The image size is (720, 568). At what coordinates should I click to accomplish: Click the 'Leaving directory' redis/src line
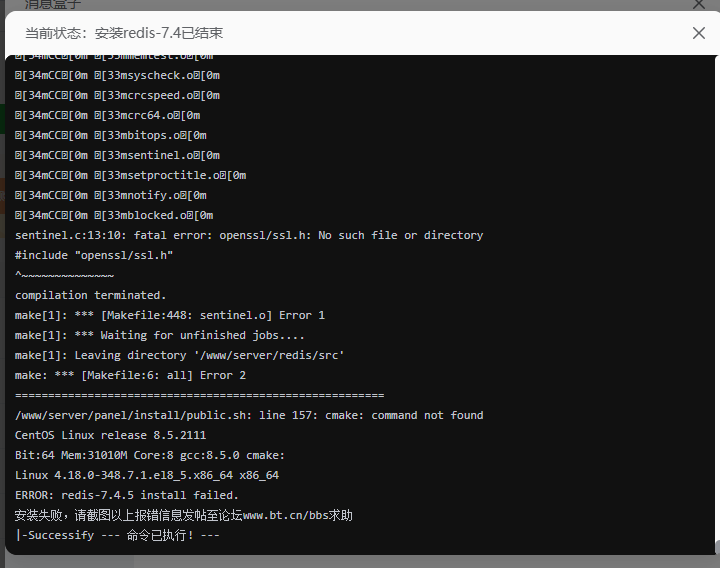pos(180,355)
